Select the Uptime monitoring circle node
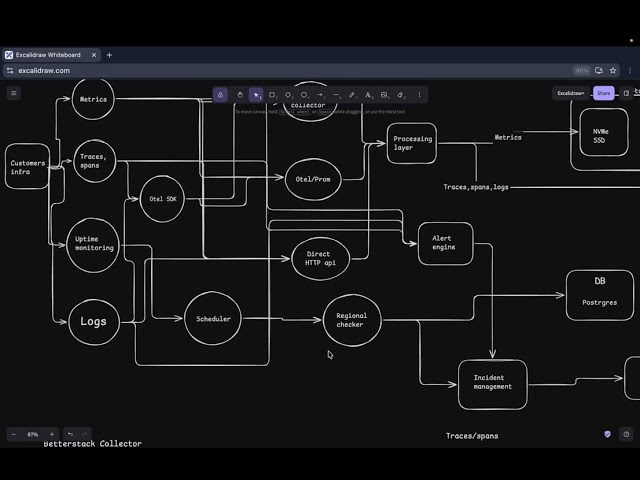 [x=93, y=245]
